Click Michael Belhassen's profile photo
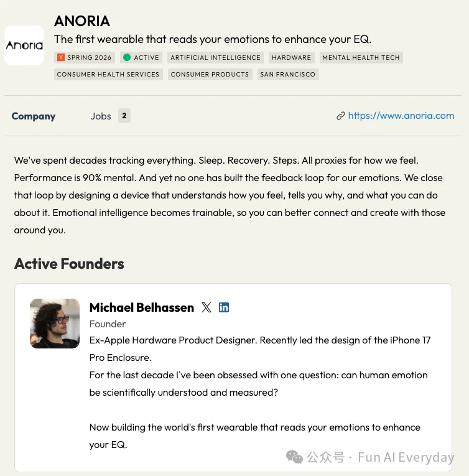Image resolution: width=469 pixels, height=476 pixels. point(55,324)
